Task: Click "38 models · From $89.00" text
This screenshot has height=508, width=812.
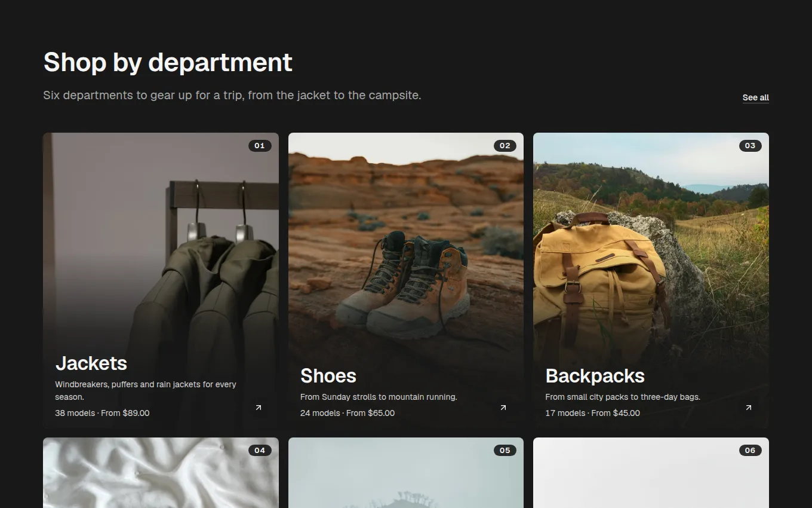Action: click(102, 413)
